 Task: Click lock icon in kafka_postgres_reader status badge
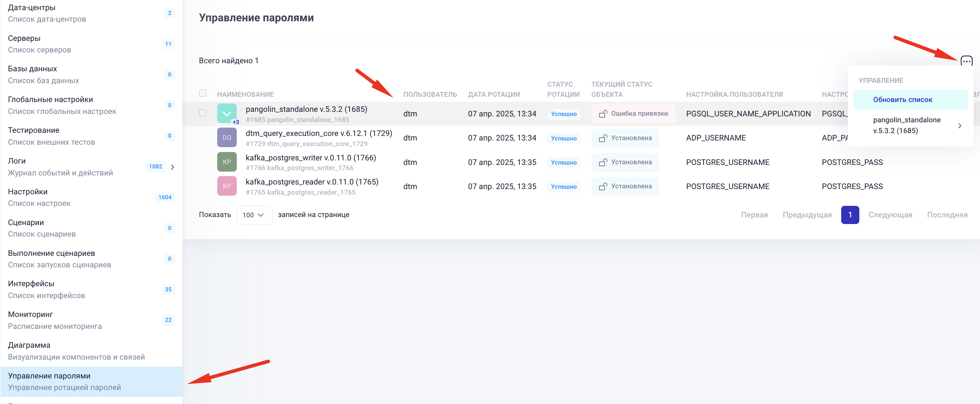pyautogui.click(x=603, y=186)
